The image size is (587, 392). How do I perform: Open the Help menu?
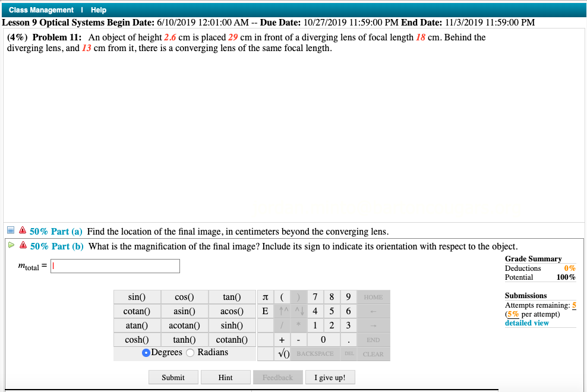point(99,10)
